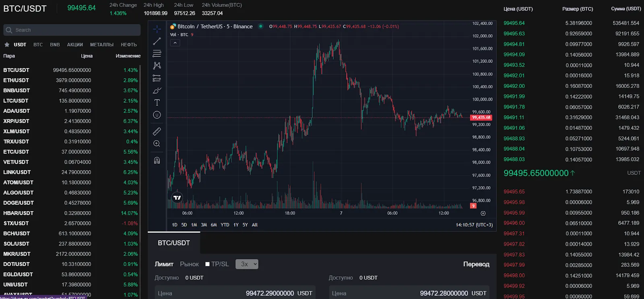Image resolution: width=644 pixels, height=299 pixels.
Task: Click the favorites star filter
Action: coord(7,45)
